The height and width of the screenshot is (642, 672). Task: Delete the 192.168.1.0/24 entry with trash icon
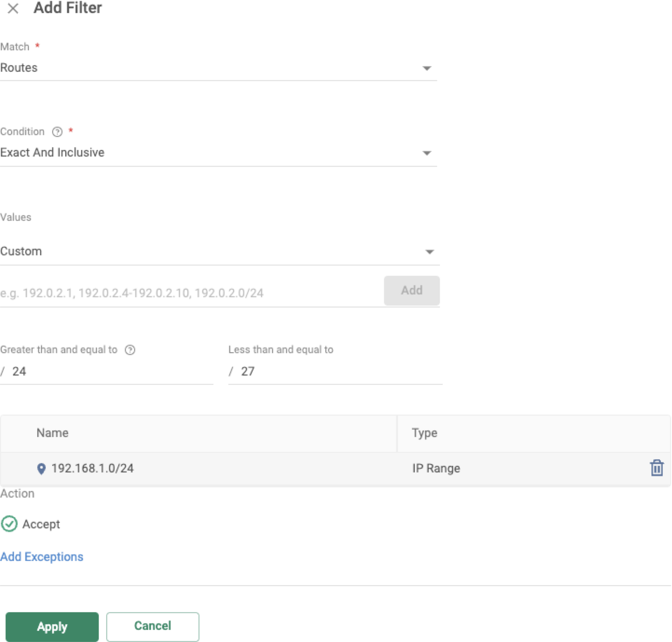tap(657, 468)
